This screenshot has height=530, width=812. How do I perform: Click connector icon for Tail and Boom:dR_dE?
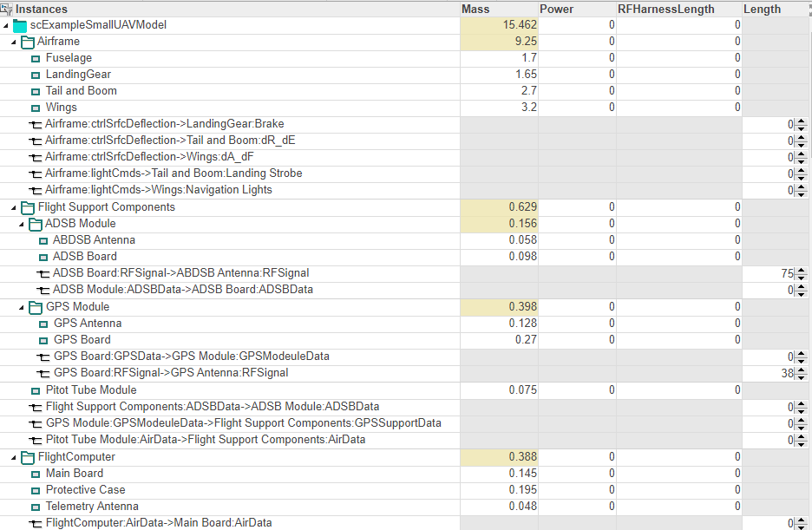pyautogui.click(x=36, y=141)
